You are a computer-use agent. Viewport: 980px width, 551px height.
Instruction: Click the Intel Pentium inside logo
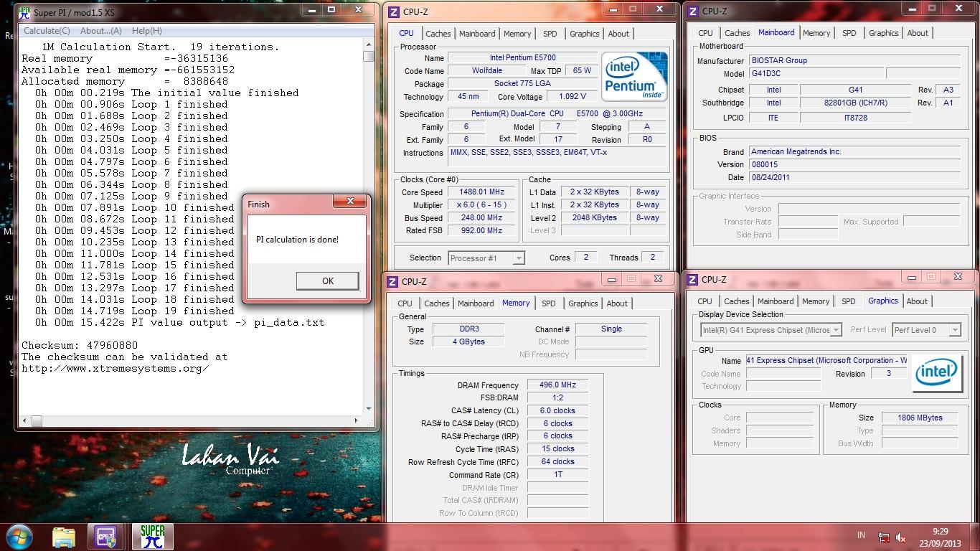(x=635, y=77)
